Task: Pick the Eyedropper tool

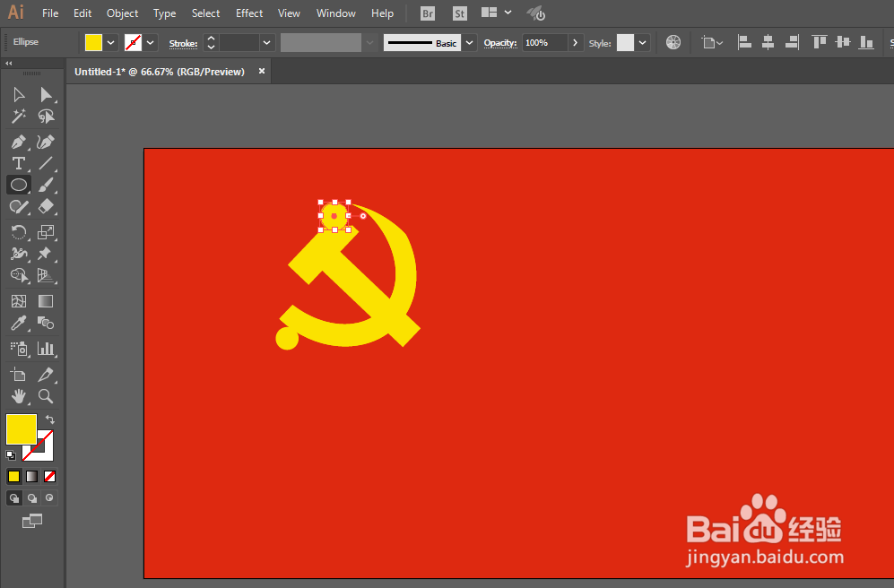Action: (18, 323)
